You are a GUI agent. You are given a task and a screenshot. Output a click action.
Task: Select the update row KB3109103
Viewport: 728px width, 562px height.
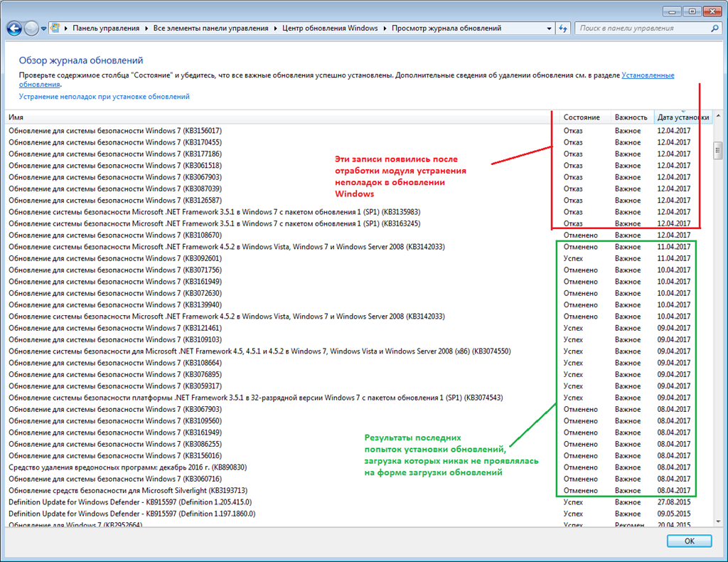click(358, 340)
